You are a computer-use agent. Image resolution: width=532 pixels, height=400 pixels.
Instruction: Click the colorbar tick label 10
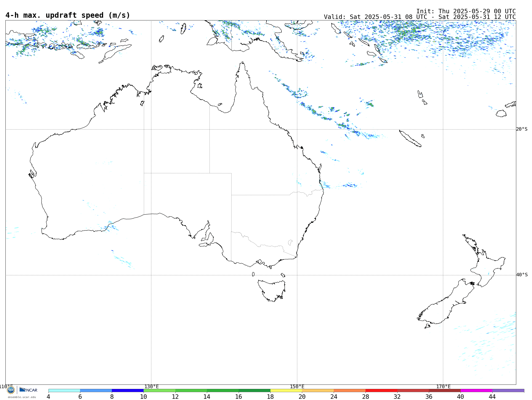[x=144, y=397]
